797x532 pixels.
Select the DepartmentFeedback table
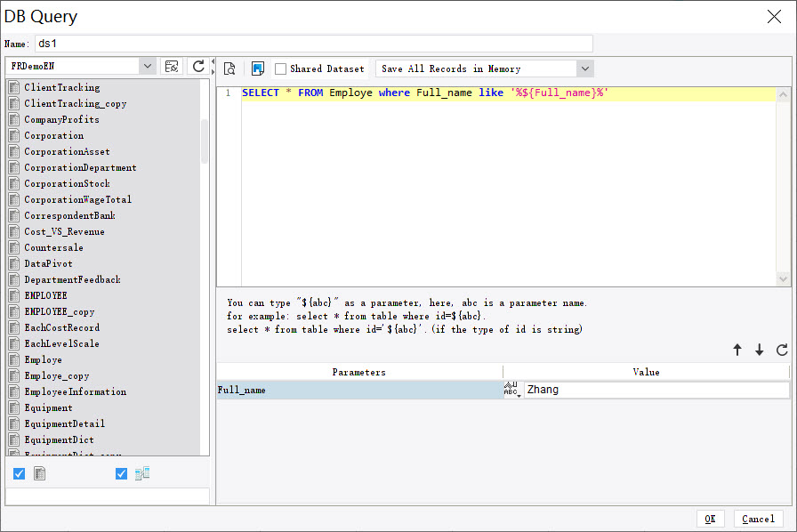tap(72, 279)
